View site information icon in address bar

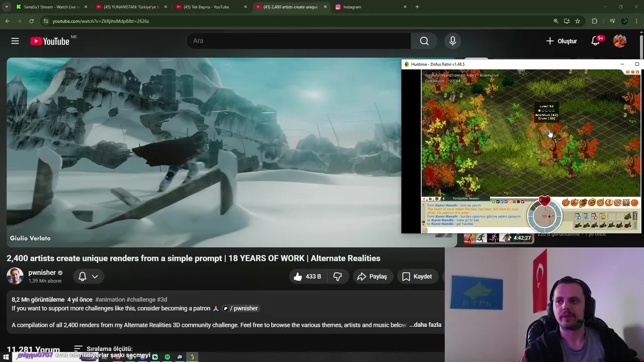[x=46, y=21]
